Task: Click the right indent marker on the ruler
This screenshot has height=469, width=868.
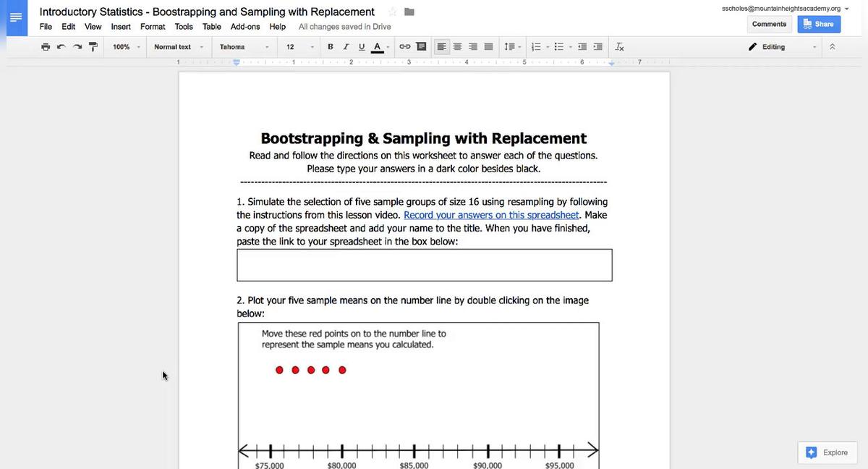Action: point(612,63)
